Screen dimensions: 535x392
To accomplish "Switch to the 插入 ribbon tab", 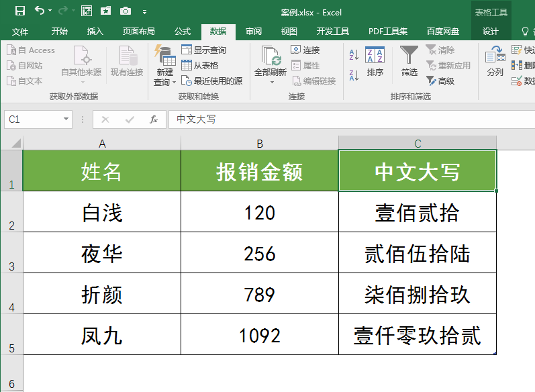I will click(x=95, y=32).
